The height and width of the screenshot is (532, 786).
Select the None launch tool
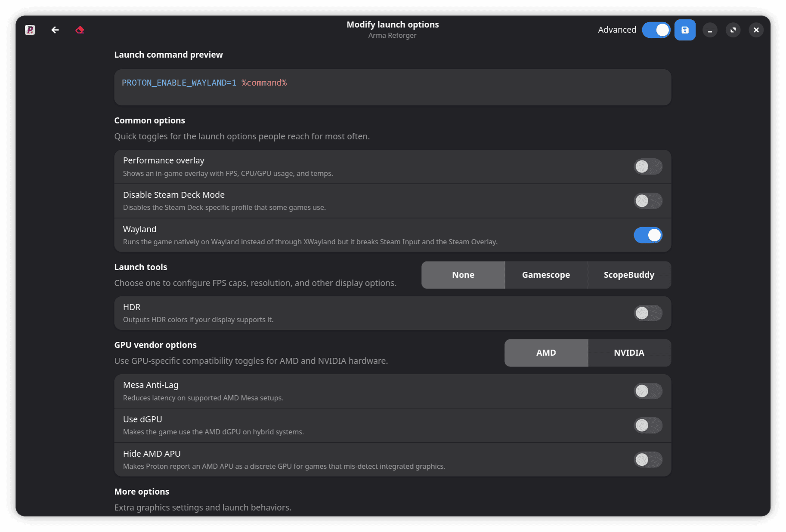[x=463, y=275]
